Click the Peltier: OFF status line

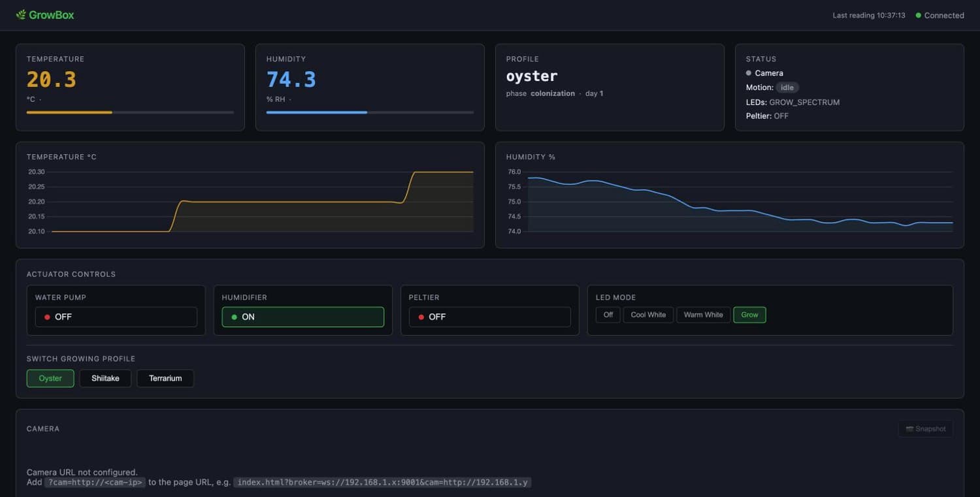click(768, 116)
